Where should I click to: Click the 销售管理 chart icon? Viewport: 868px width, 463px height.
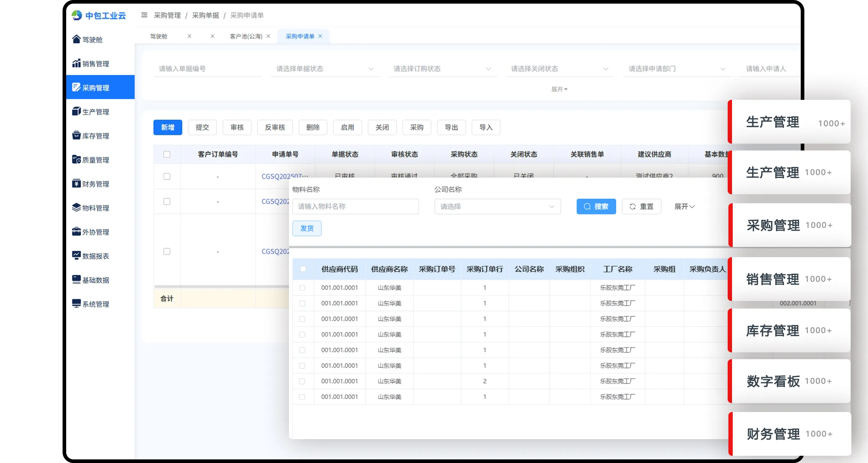click(x=76, y=63)
